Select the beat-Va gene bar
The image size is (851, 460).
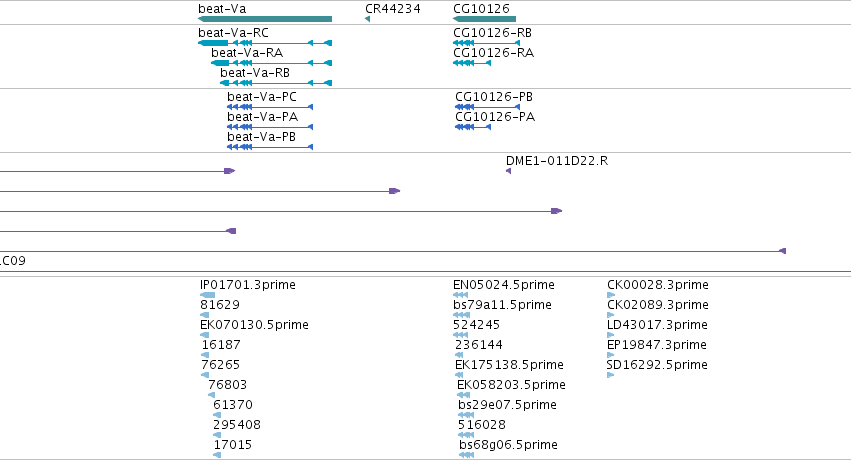pos(265,19)
